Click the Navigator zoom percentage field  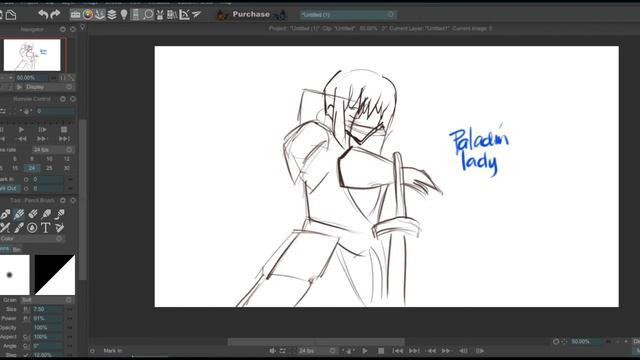point(31,78)
